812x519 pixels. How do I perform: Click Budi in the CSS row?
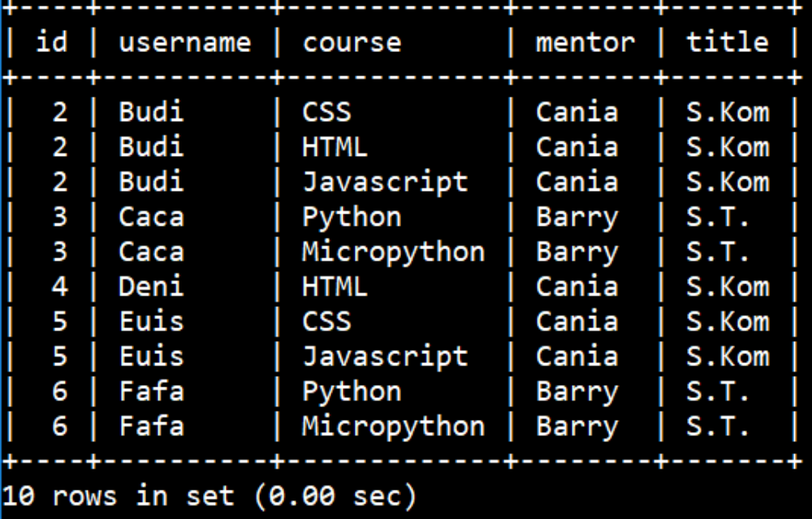(x=151, y=112)
